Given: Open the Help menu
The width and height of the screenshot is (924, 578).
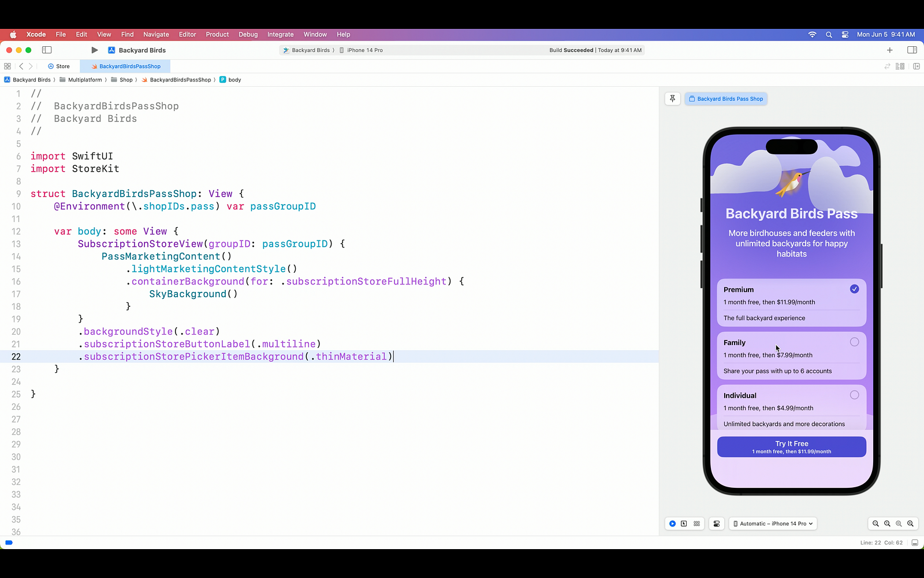Looking at the screenshot, I should pos(344,35).
